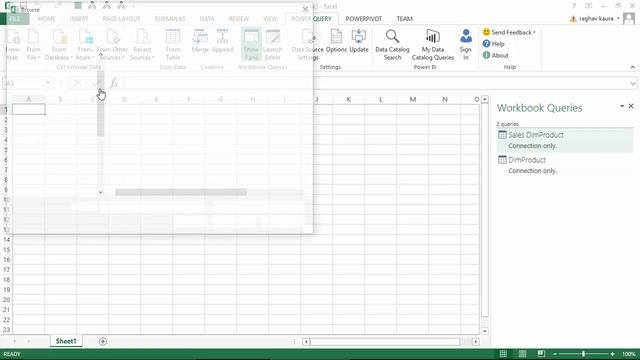Screen dimensions: 640x360
Task: Click the "2 queries" count text
Action: (507, 124)
